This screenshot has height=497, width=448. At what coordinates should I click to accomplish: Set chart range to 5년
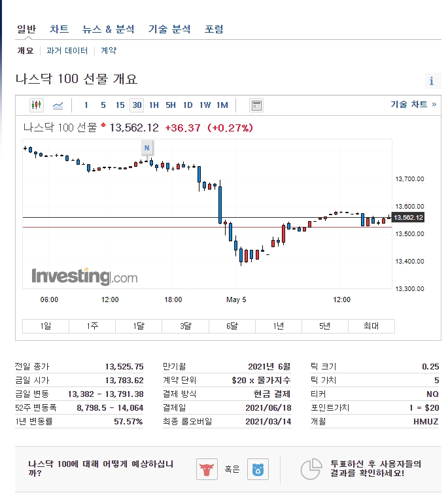point(325,326)
